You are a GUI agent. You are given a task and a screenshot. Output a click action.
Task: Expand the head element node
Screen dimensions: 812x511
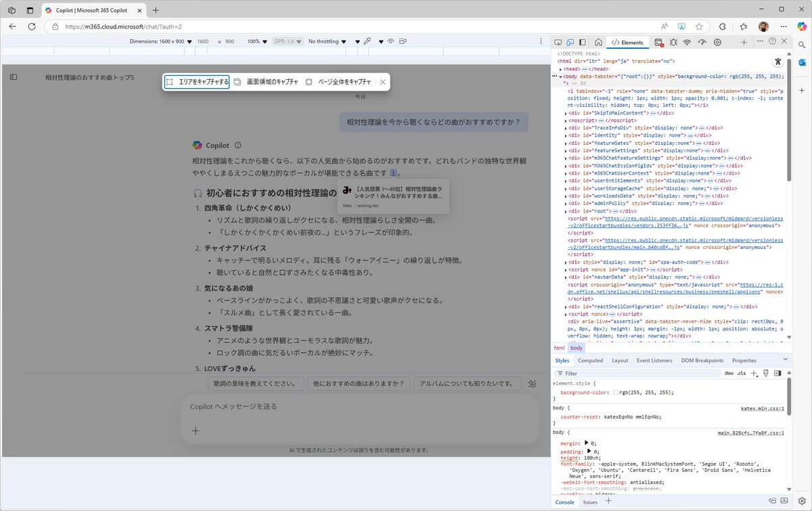coord(560,69)
